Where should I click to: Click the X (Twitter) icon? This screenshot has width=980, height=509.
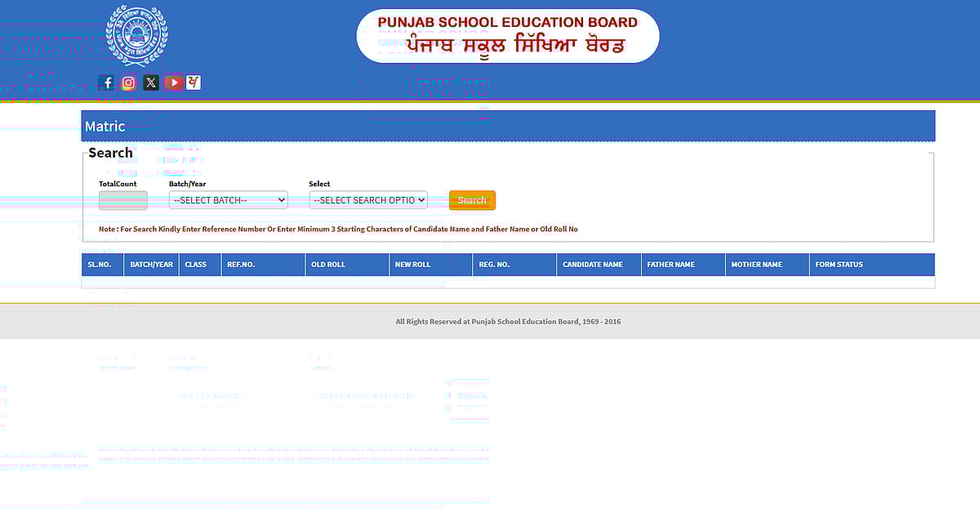tap(151, 83)
